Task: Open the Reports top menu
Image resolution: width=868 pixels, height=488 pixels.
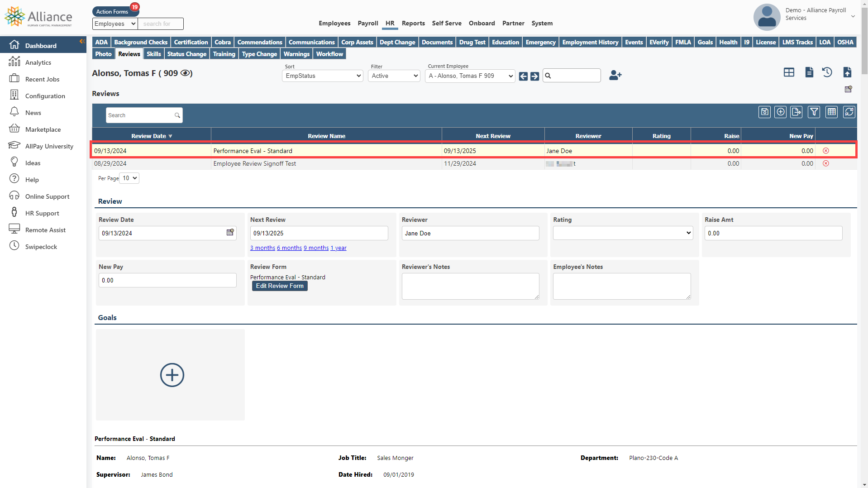Action: point(413,23)
